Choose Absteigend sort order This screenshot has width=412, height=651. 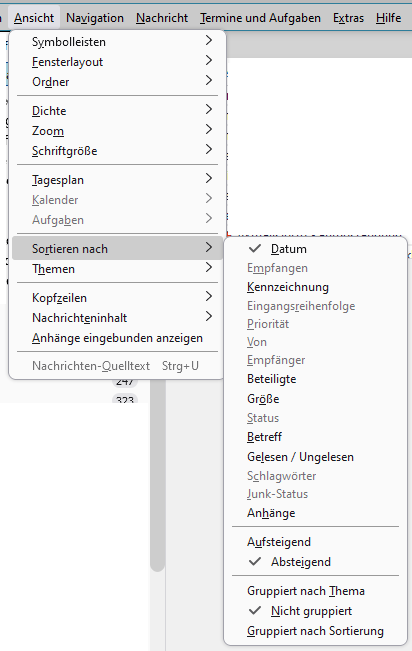(315, 561)
